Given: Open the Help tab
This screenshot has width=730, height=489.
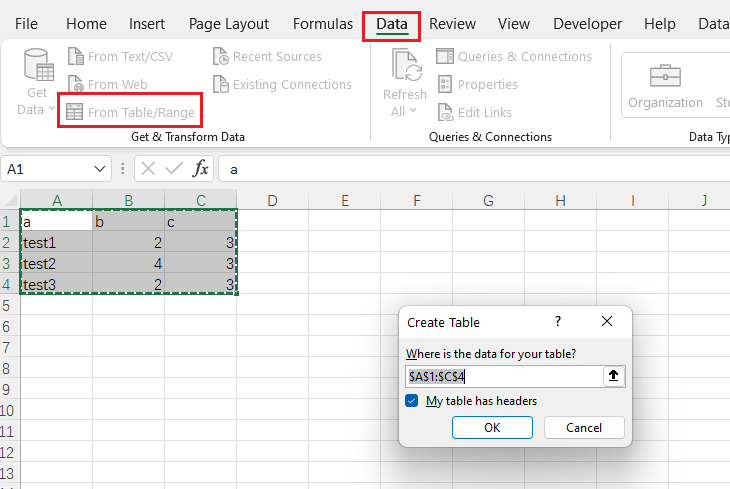Looking at the screenshot, I should coord(659,24).
